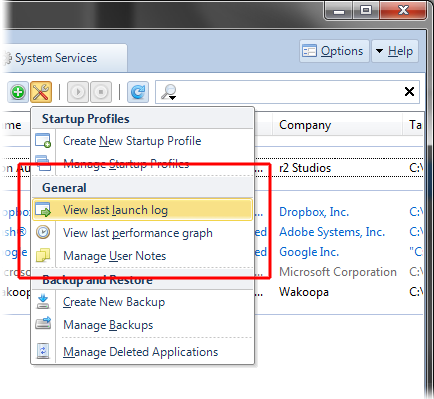Image resolution: width=434 pixels, height=399 pixels.
Task: Click the green add application icon
Action: (x=18, y=92)
